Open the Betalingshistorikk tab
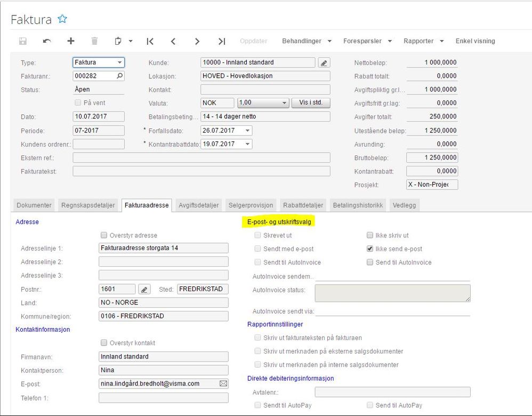 point(358,205)
